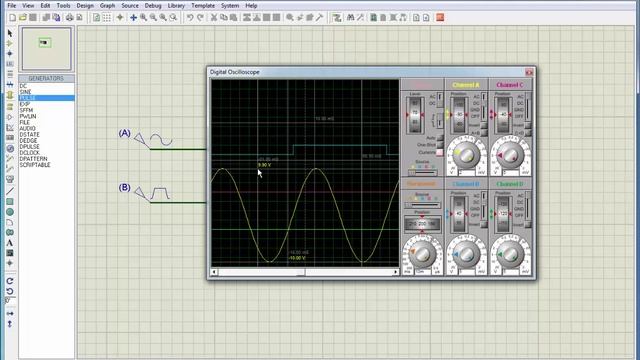Adjust Channel A AC/DC/GND/OFF coupling slider

[484, 107]
